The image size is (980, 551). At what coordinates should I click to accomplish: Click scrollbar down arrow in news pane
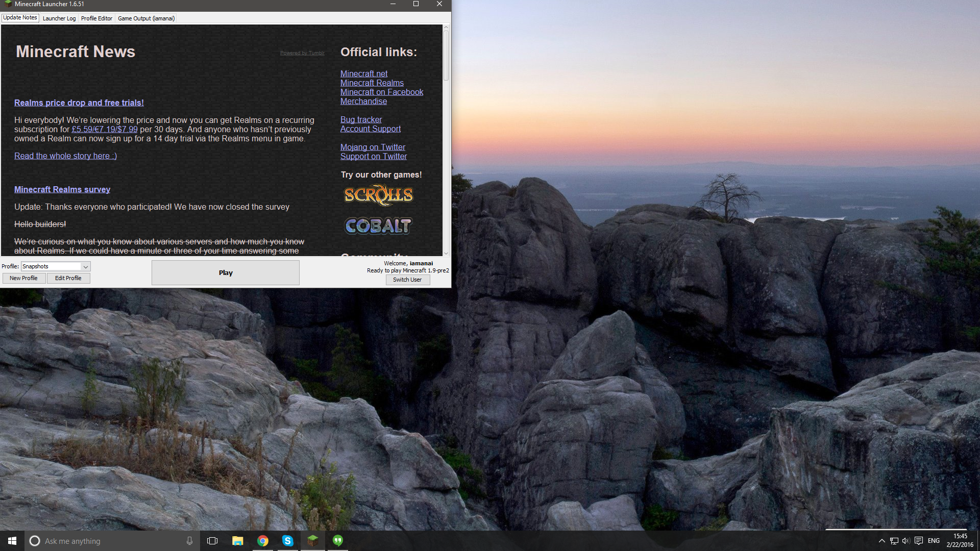(446, 253)
